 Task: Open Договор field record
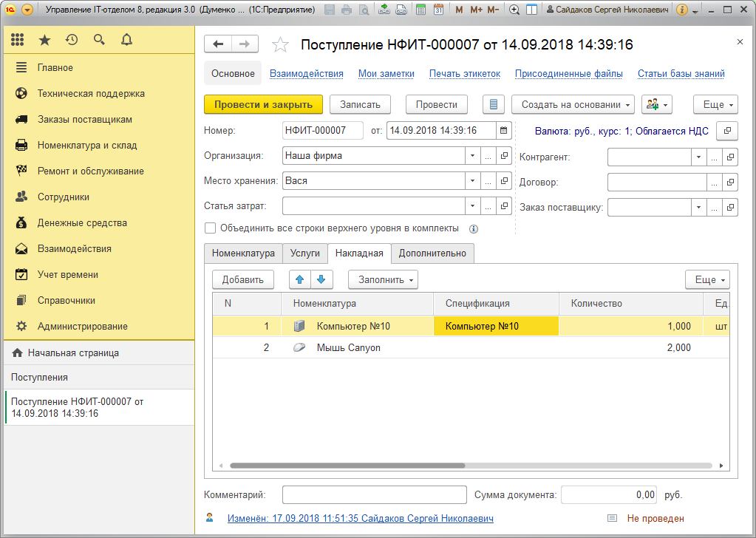tap(730, 183)
